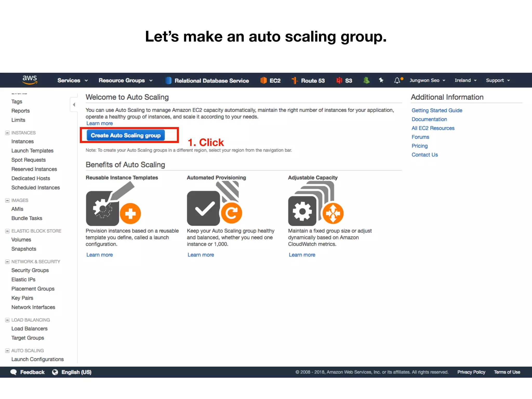532x399 pixels.
Task: Click the Adjustable Capacity illustration
Action: tap(316, 203)
